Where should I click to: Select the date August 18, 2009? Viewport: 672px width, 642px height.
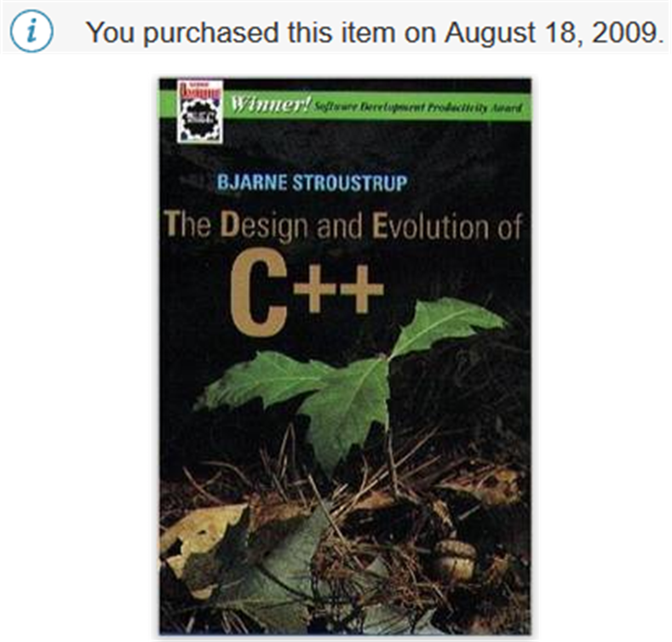coord(554,32)
